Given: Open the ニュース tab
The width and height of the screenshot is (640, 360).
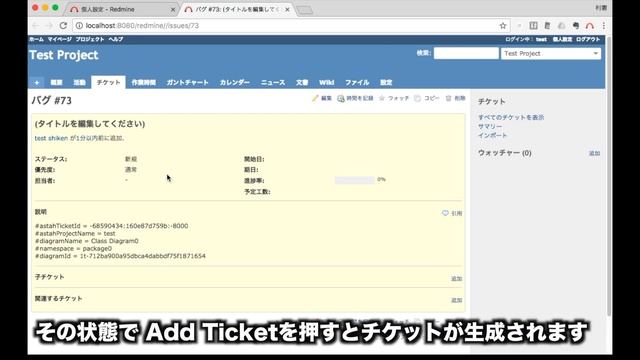Looking at the screenshot, I should pos(273,82).
